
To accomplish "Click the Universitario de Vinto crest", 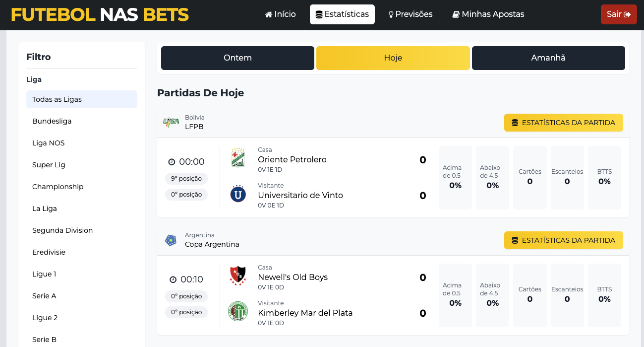I will click(238, 194).
